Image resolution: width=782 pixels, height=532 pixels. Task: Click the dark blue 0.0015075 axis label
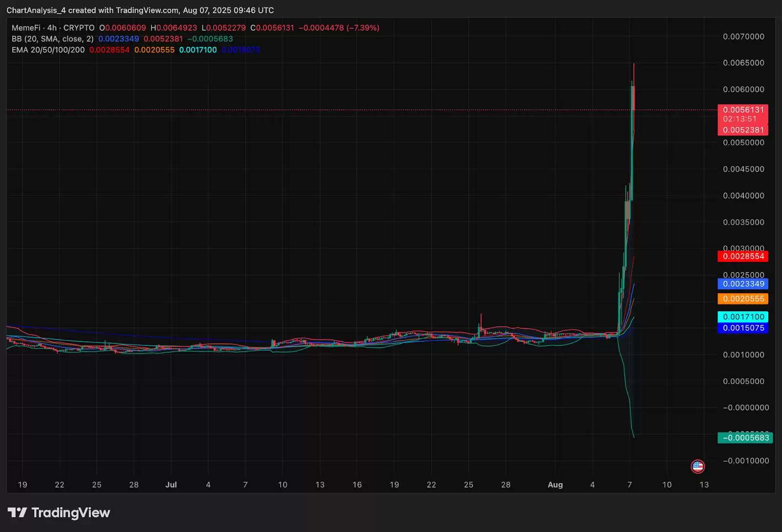[x=743, y=328]
